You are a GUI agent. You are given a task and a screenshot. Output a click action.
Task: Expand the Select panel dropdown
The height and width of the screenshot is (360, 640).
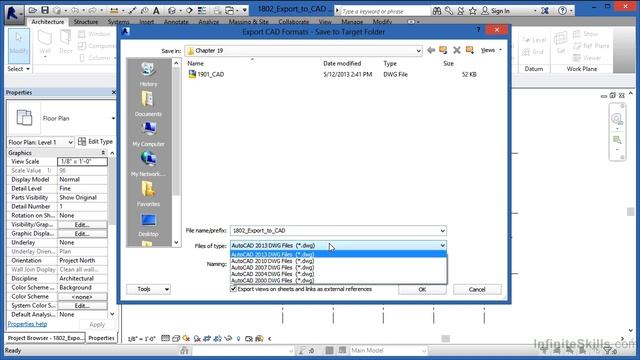pos(19,69)
